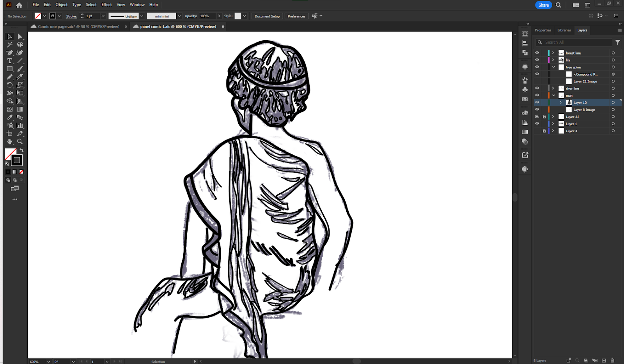This screenshot has width=624, height=364.
Task: Click the Layers filter funnel icon
Action: pos(618,42)
